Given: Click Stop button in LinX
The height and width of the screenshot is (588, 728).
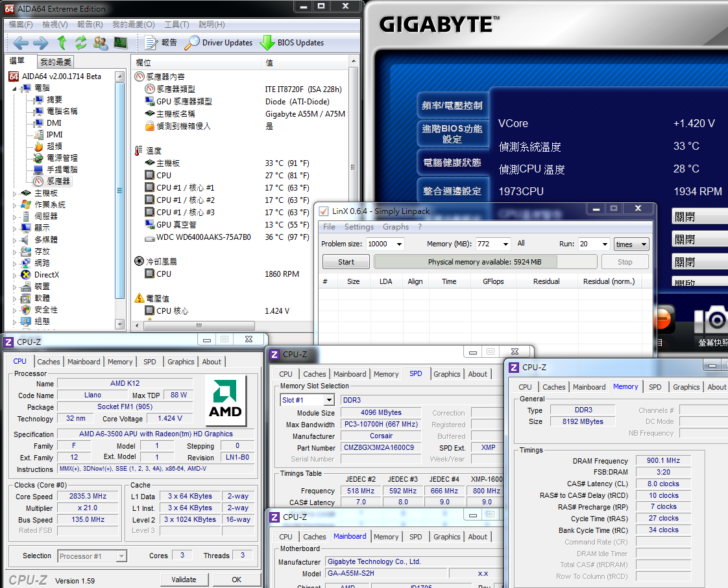Looking at the screenshot, I should [625, 262].
